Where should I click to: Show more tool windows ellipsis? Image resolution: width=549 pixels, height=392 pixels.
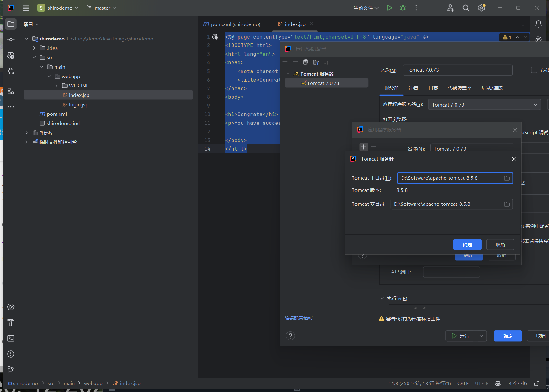tap(11, 107)
